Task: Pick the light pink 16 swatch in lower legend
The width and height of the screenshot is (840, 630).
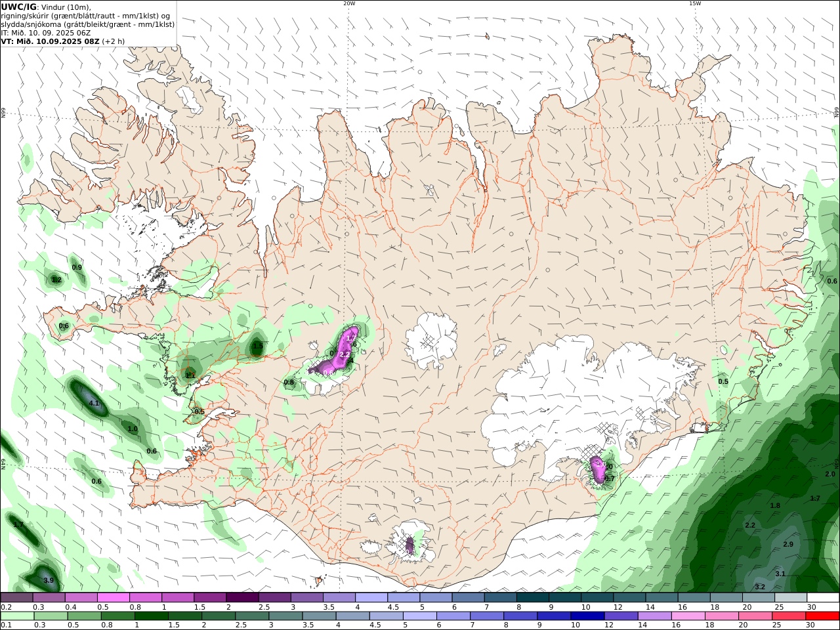Action: 688,616
